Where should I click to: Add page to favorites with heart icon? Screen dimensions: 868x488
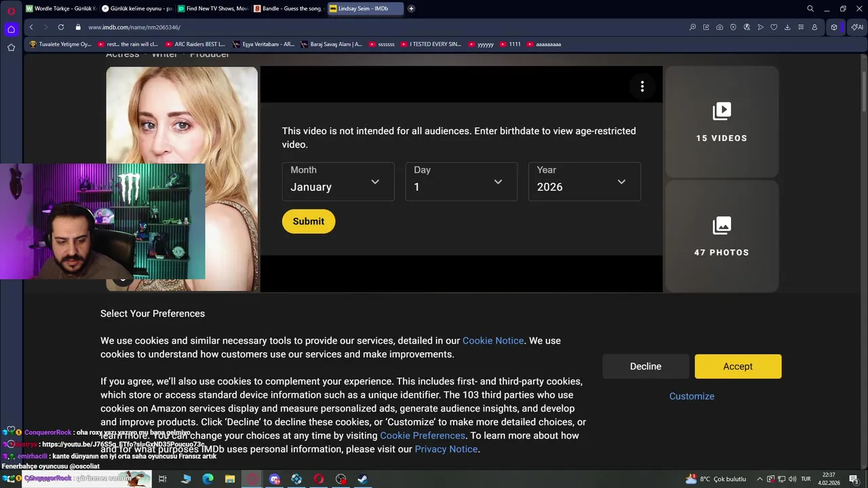pos(774,27)
